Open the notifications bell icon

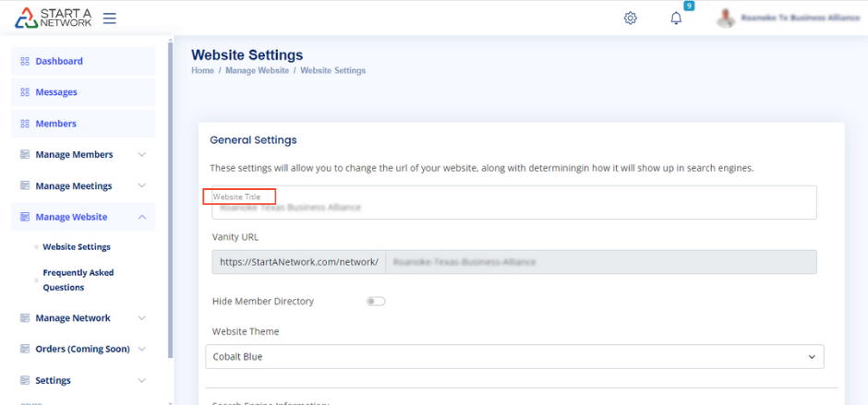[x=676, y=18]
